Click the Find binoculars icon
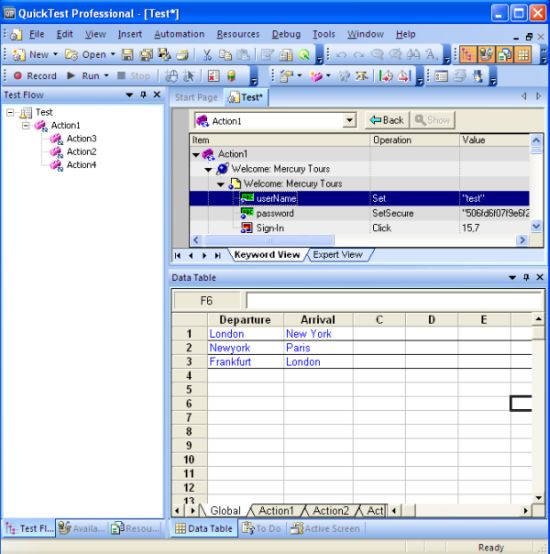Screen dimensions: 550x554 coord(413,55)
